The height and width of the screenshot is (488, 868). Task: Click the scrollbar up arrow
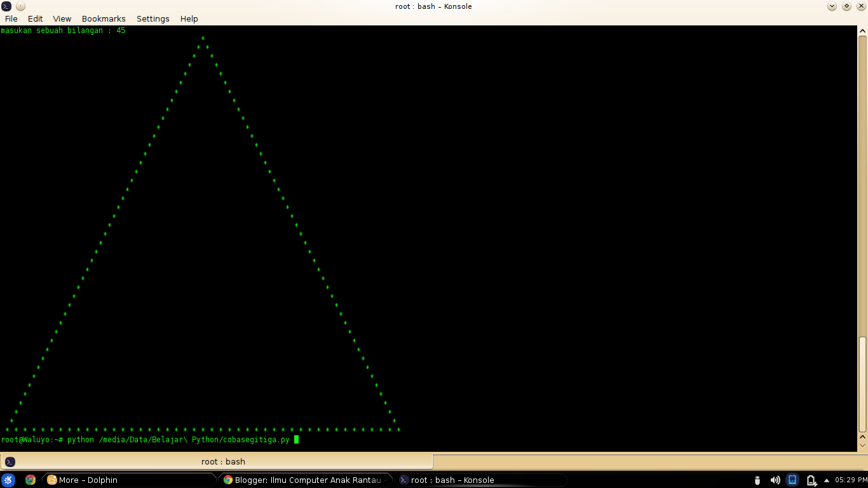(x=862, y=29)
